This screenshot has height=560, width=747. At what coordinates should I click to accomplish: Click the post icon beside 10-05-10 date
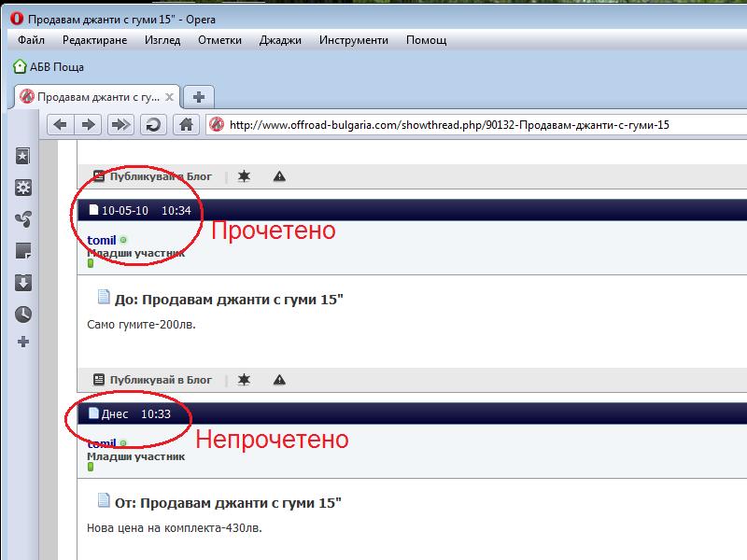(x=93, y=210)
